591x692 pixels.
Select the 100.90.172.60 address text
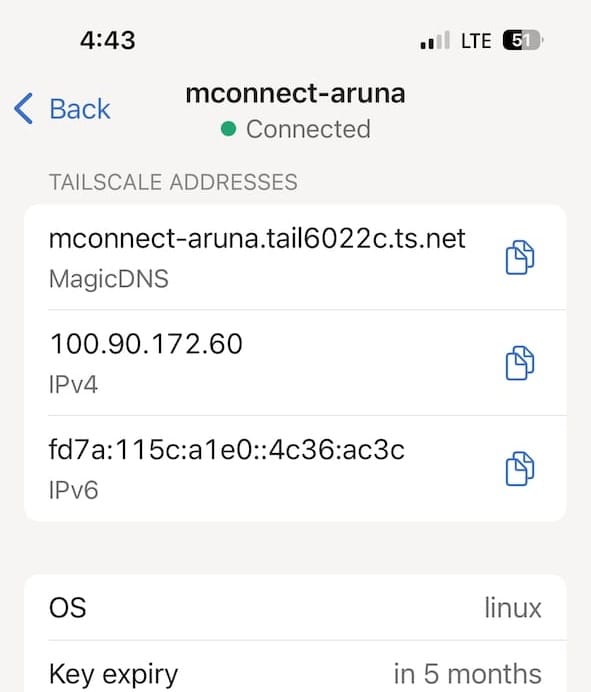[146, 344]
